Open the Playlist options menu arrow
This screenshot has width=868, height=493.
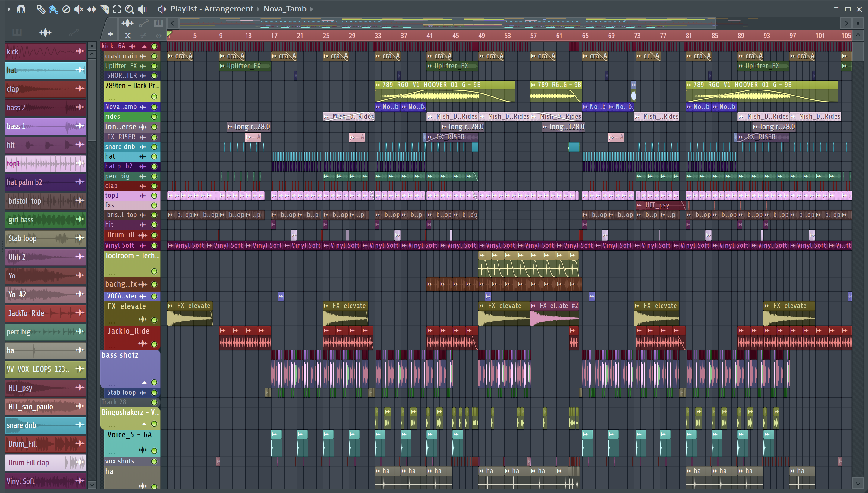tap(9, 9)
